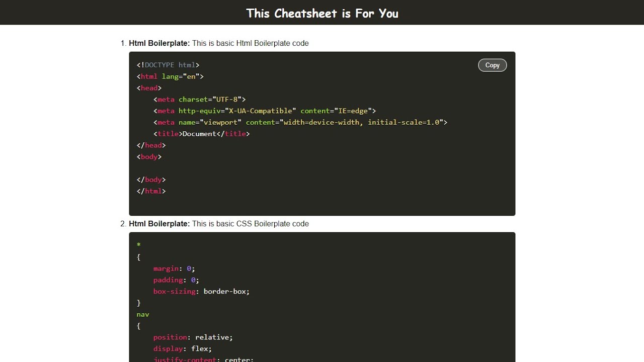Click the closing '</head>' tag line
Image resolution: width=644 pixels, height=362 pixels.
tap(151, 145)
